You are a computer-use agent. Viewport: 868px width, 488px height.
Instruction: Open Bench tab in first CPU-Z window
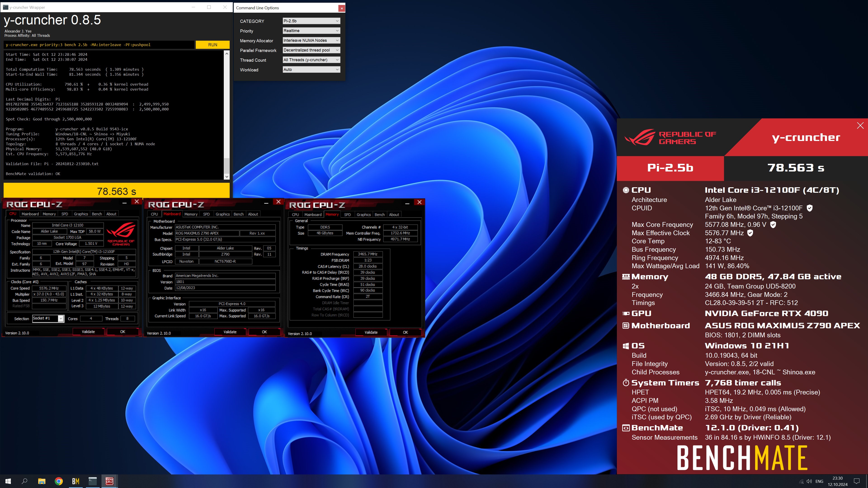point(97,214)
